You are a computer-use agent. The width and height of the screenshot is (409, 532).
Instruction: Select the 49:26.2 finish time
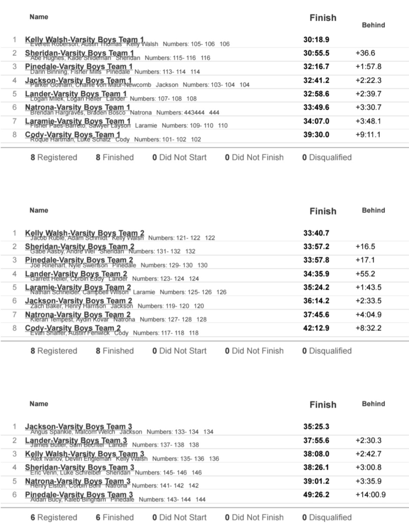point(316,495)
